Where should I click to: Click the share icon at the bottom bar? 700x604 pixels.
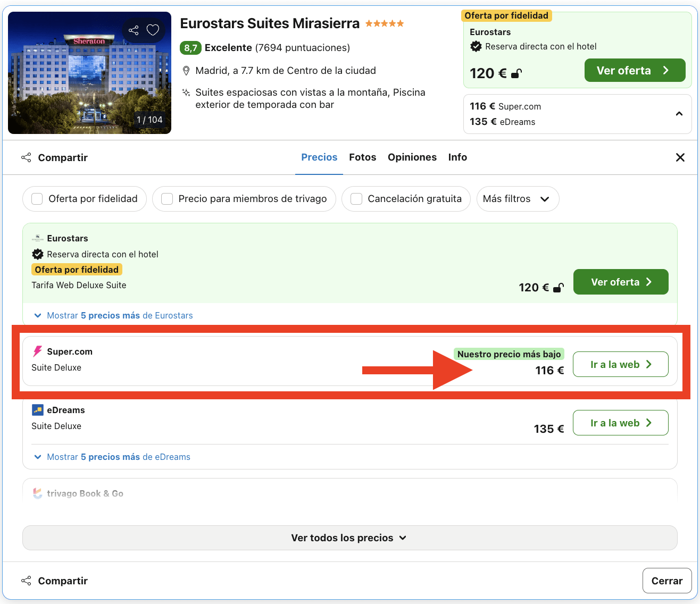[x=26, y=581]
